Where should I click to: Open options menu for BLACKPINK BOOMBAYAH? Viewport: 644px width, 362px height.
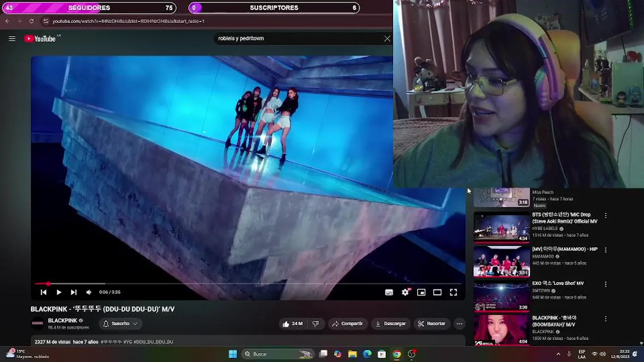pos(606,319)
